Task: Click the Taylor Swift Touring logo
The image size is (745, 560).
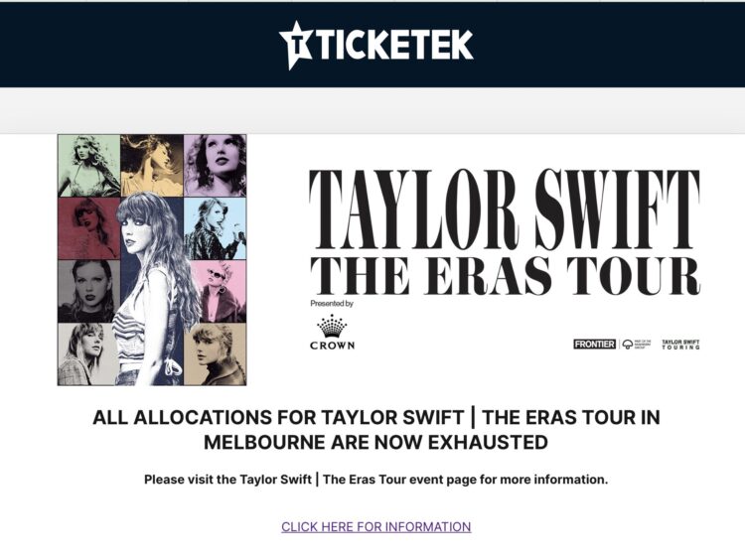Action: point(680,345)
